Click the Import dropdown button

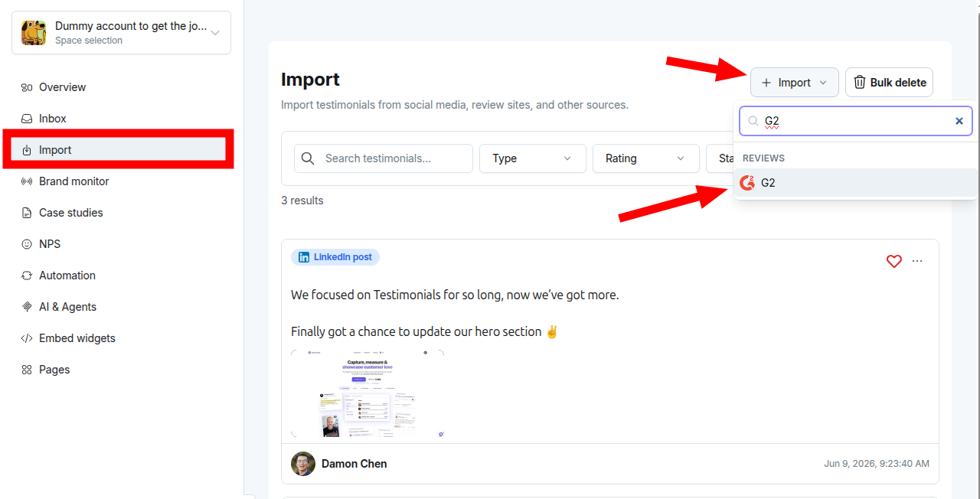[x=795, y=83]
